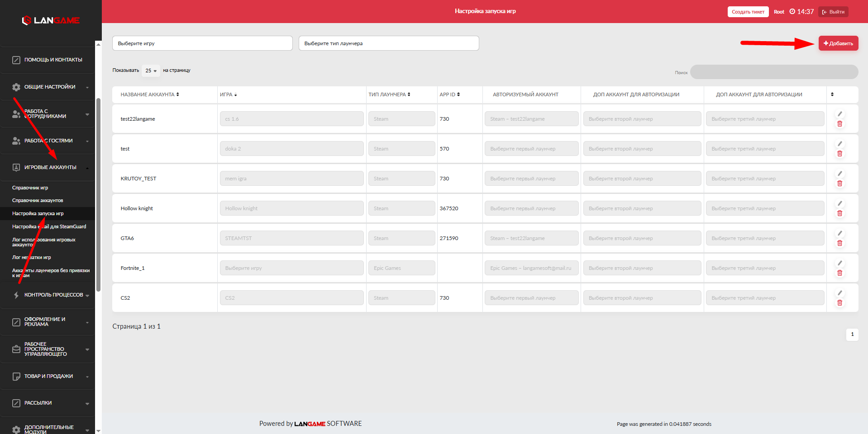The image size is (868, 434).
Task: Delete the Hollow knight account row
Action: [x=839, y=213]
